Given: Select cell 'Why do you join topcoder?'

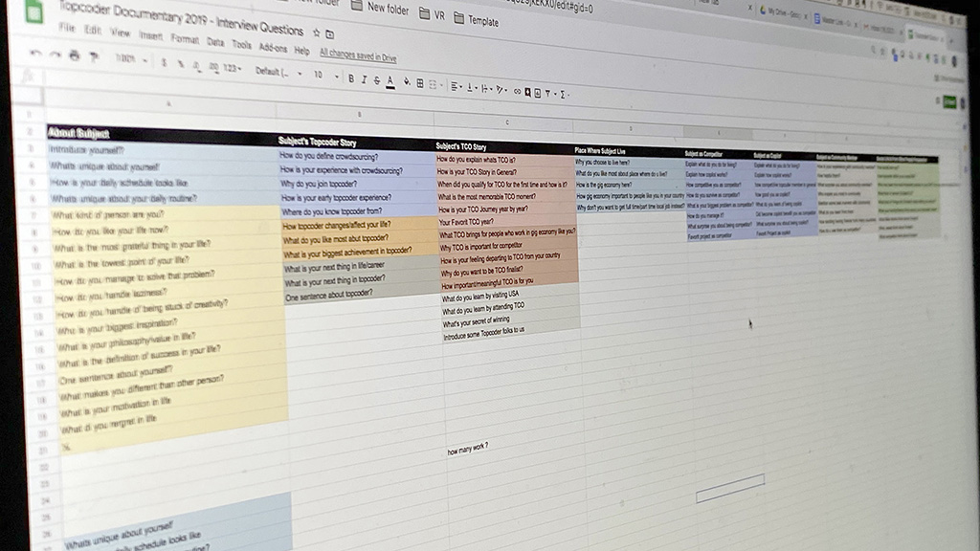Looking at the screenshot, I should pos(358,185).
